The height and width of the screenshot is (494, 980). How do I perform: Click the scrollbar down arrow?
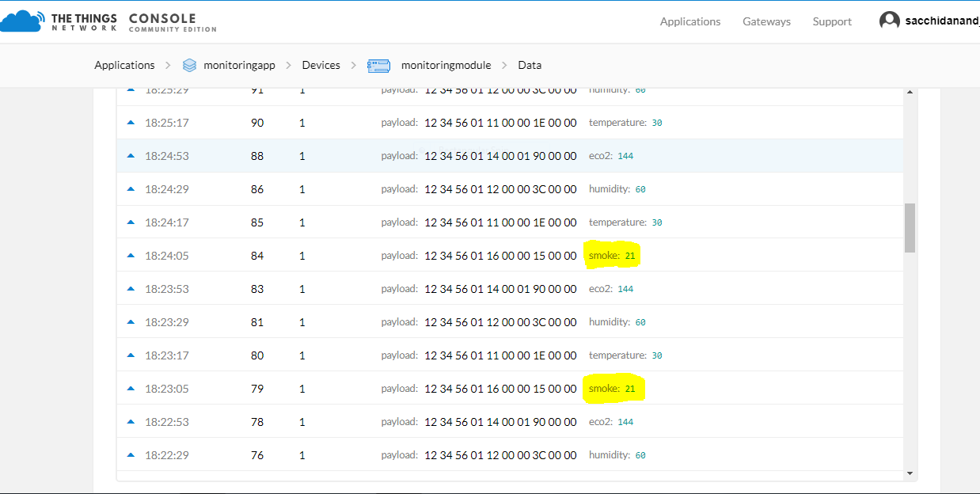pyautogui.click(x=910, y=473)
